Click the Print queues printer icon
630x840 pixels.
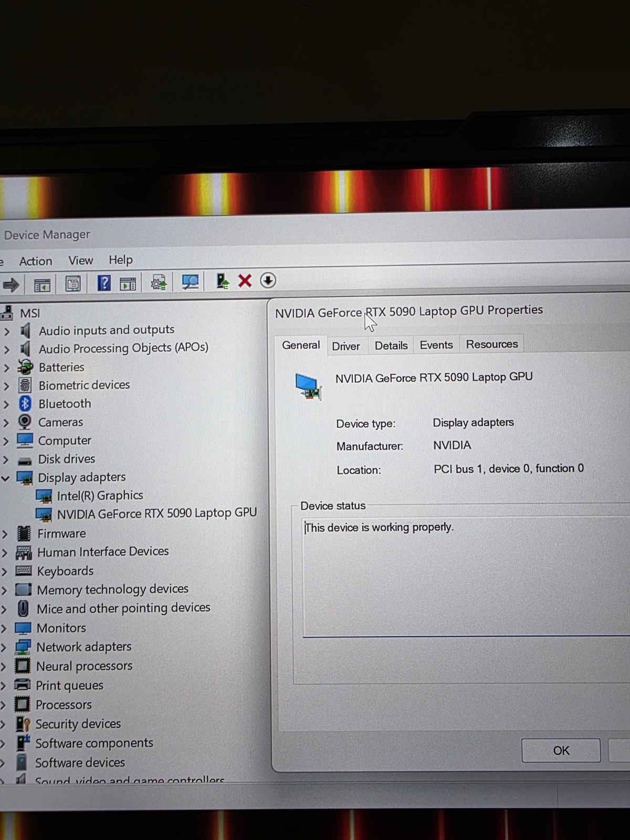23,685
